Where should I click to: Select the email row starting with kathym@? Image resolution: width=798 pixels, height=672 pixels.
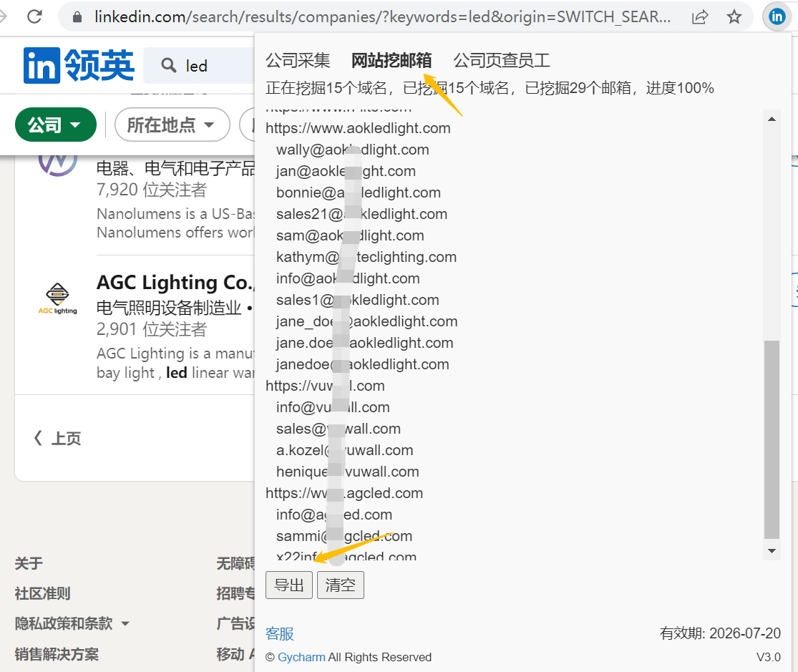[x=366, y=257]
